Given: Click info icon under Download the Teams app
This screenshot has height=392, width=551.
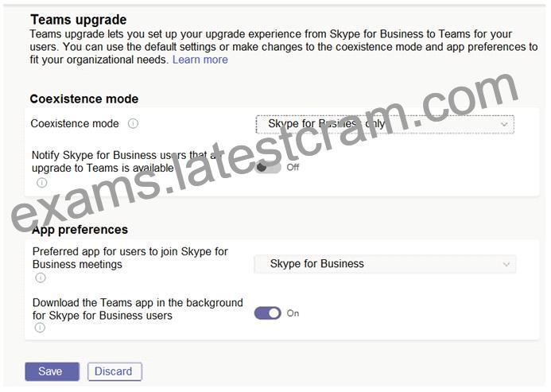Looking at the screenshot, I should [40, 328].
